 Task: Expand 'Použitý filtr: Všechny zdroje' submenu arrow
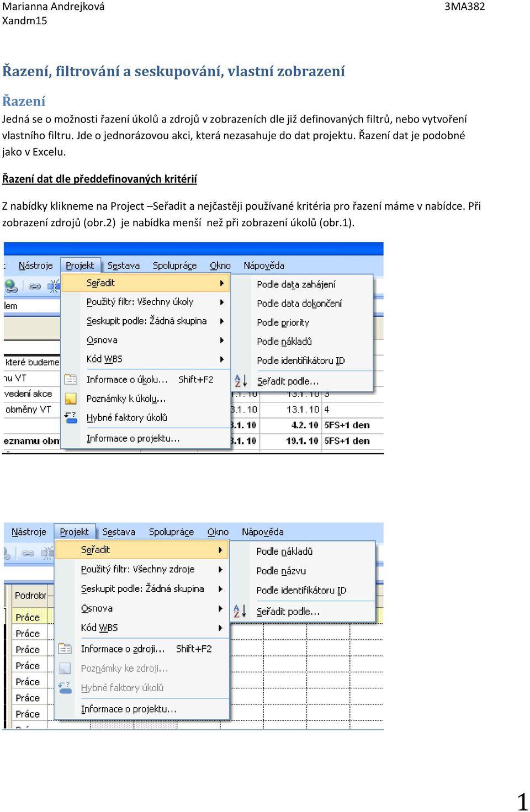220,569
